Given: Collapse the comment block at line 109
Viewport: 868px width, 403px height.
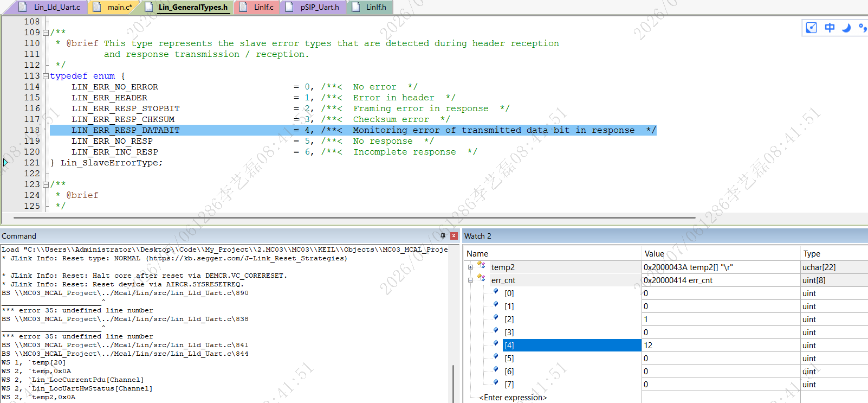Looking at the screenshot, I should (x=46, y=33).
